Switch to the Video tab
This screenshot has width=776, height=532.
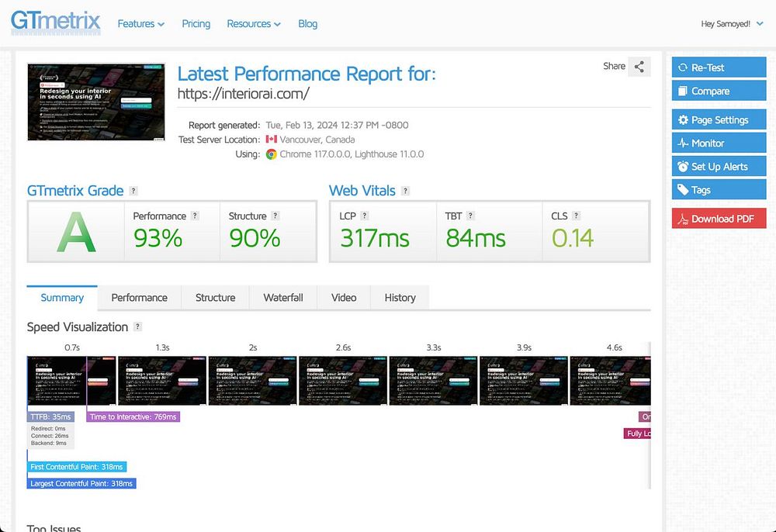(344, 298)
